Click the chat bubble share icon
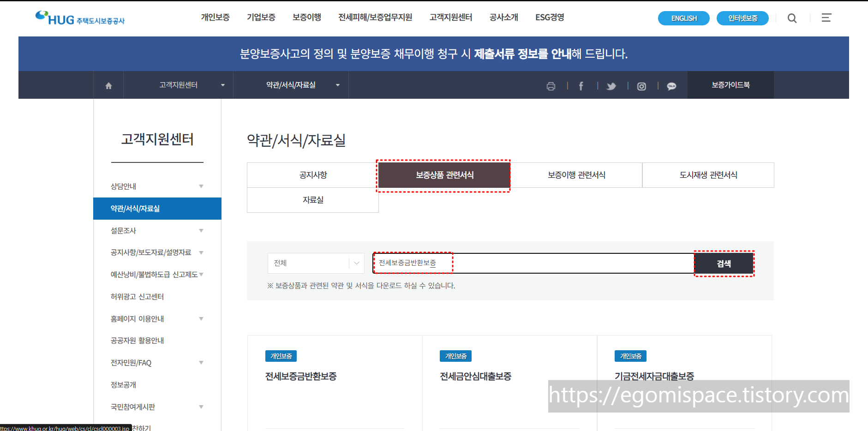 671,86
